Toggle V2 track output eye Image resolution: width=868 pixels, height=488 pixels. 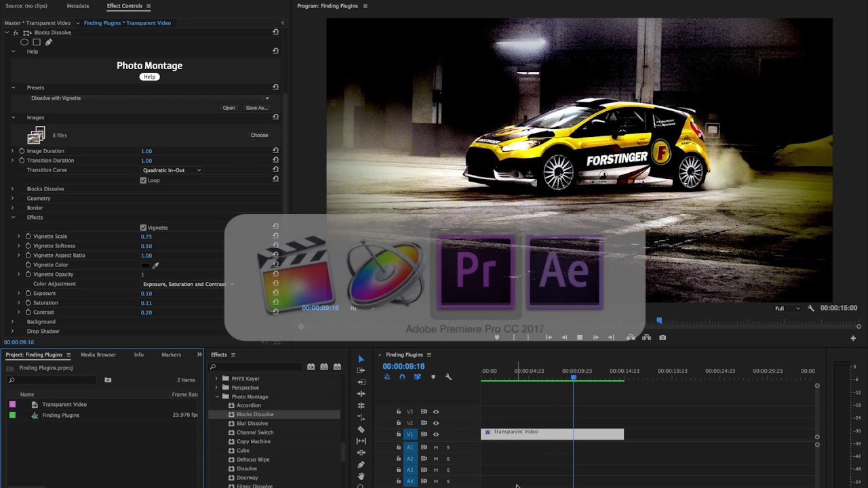tap(436, 423)
